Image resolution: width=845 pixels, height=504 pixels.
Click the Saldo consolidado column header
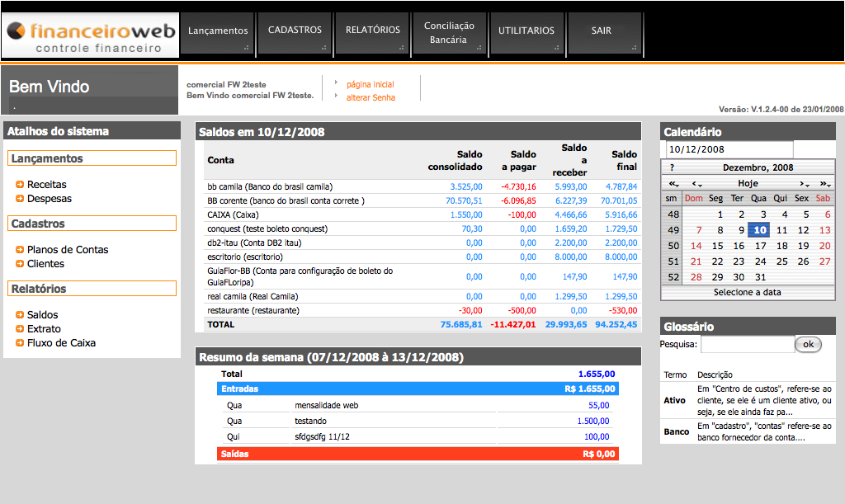[x=456, y=161]
